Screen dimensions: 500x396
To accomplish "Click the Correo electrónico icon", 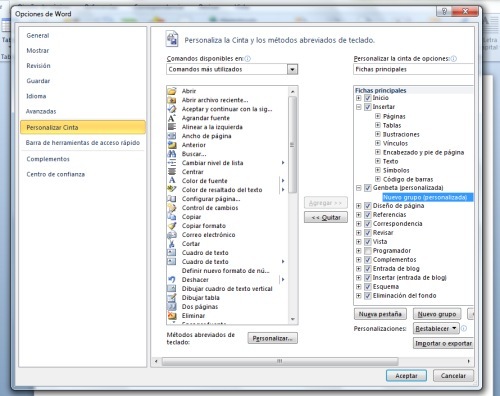I will click(172, 235).
